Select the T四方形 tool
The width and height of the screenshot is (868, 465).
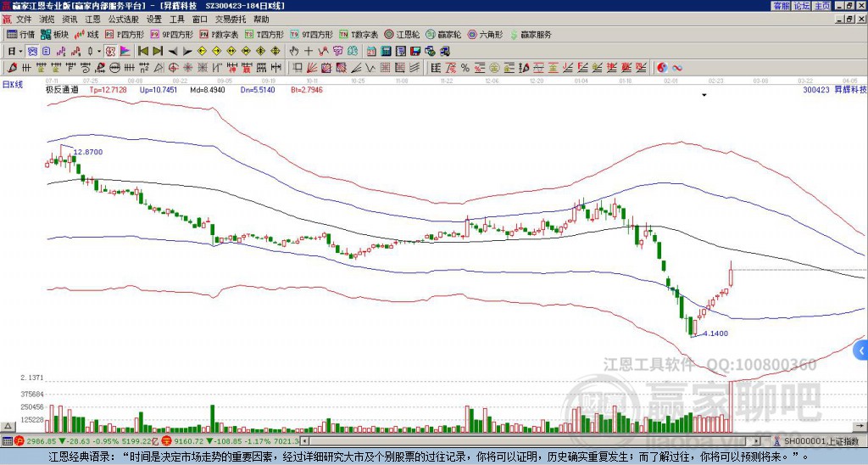[264, 34]
